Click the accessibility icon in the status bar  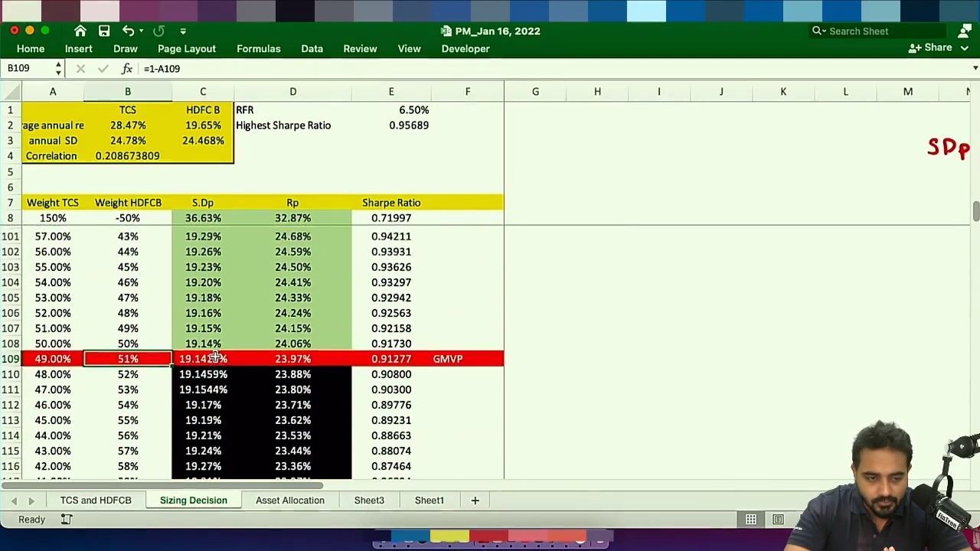(x=67, y=520)
